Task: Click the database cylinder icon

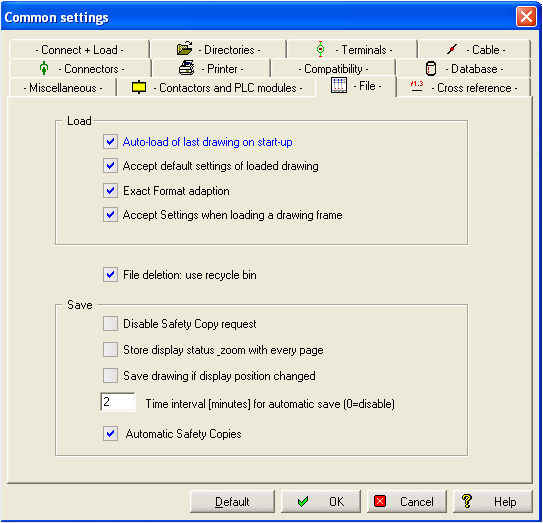Action: 430,68
